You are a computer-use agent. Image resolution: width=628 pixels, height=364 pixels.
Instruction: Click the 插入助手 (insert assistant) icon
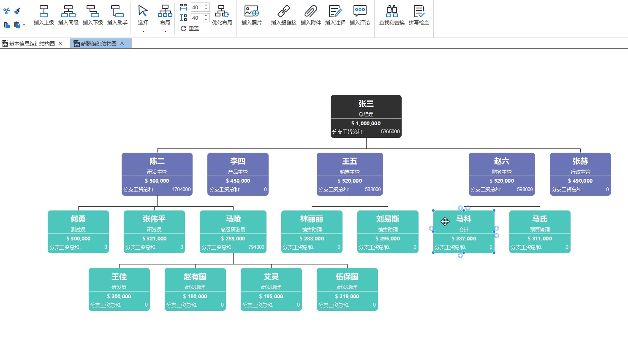(117, 11)
